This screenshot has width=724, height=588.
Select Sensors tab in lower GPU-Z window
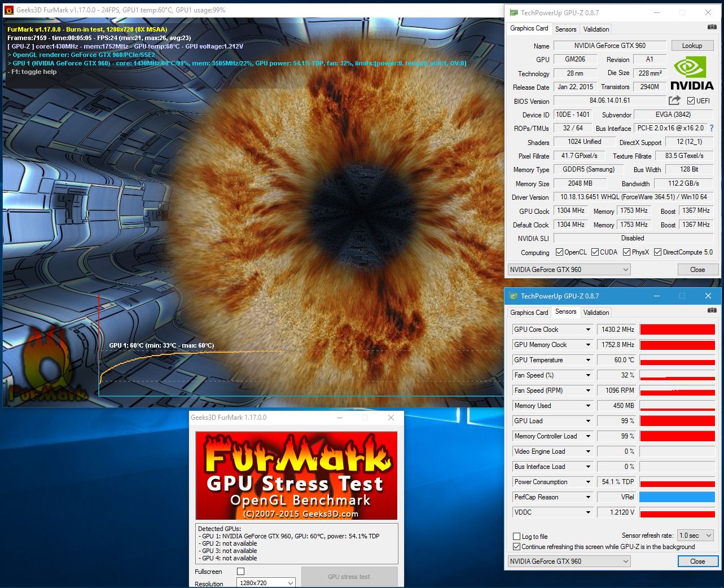[566, 311]
